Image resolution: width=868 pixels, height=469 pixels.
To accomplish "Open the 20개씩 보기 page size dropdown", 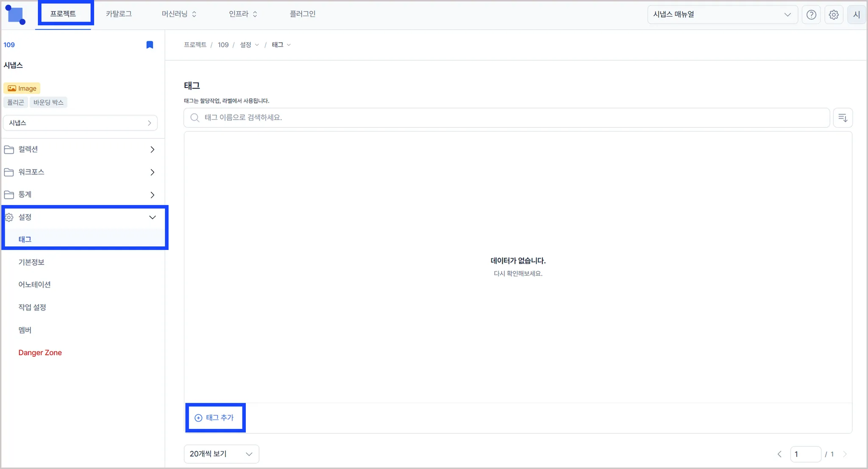I will (x=221, y=454).
